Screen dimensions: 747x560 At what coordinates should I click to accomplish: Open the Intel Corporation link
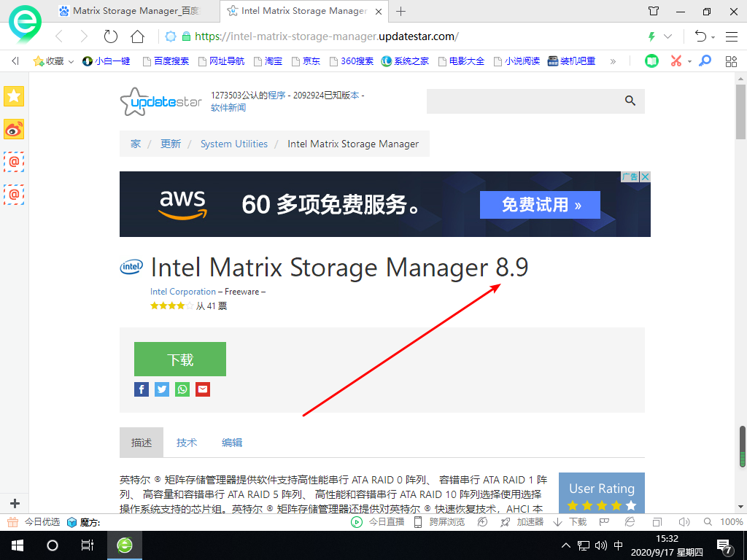(x=182, y=291)
